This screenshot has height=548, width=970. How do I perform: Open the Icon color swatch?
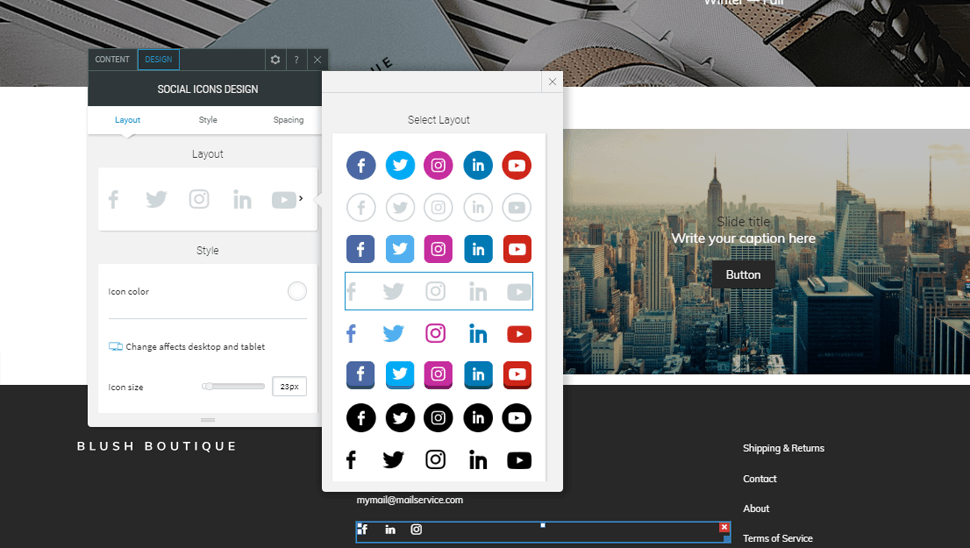(x=297, y=291)
